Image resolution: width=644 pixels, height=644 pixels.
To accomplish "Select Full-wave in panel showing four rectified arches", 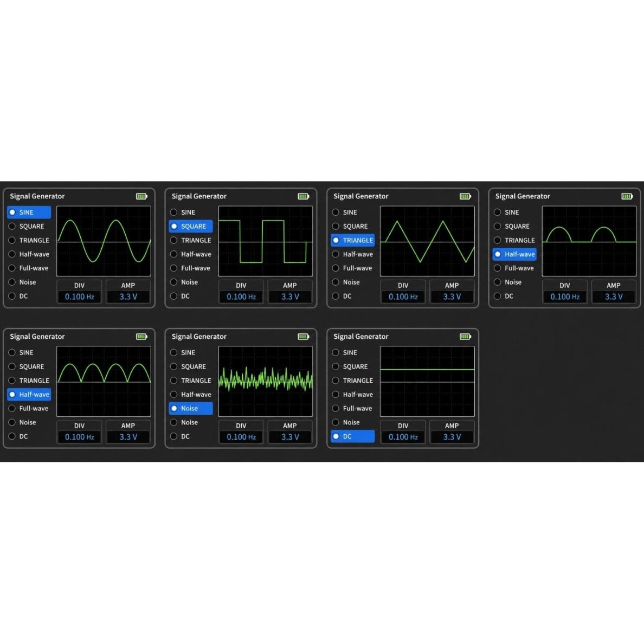I will [29, 409].
